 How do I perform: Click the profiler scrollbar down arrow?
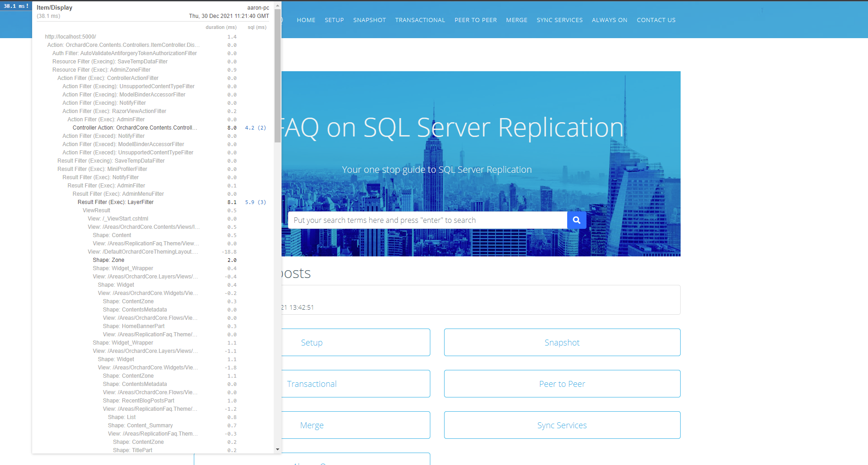click(277, 449)
